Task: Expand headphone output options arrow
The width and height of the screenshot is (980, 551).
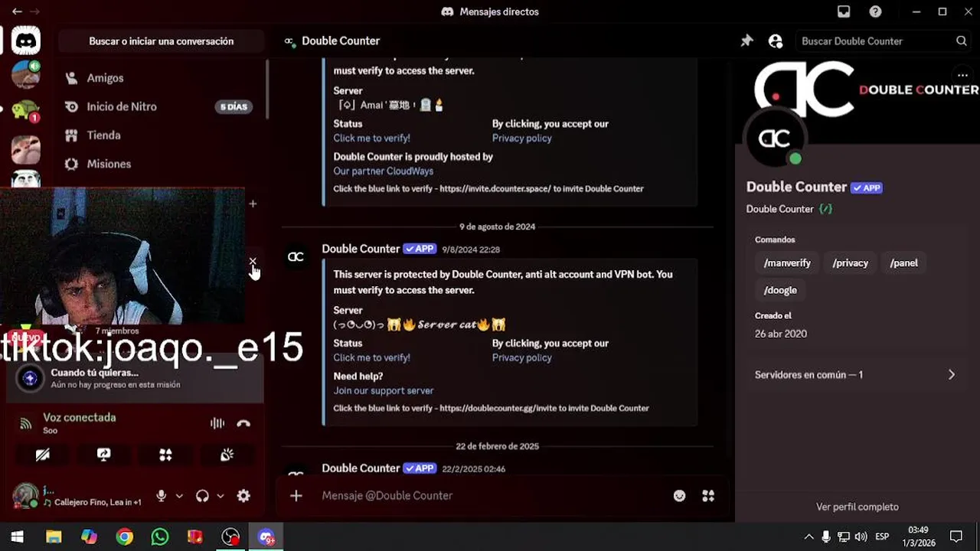Action: (x=220, y=496)
